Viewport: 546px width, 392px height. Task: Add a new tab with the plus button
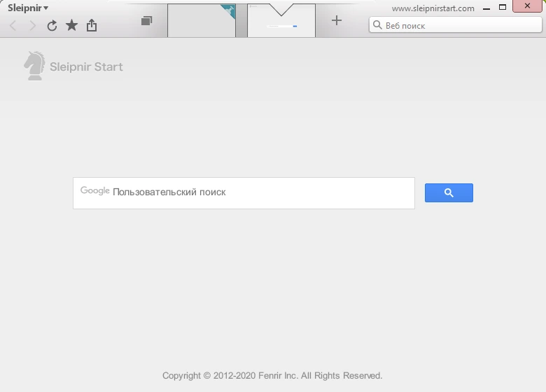click(337, 20)
